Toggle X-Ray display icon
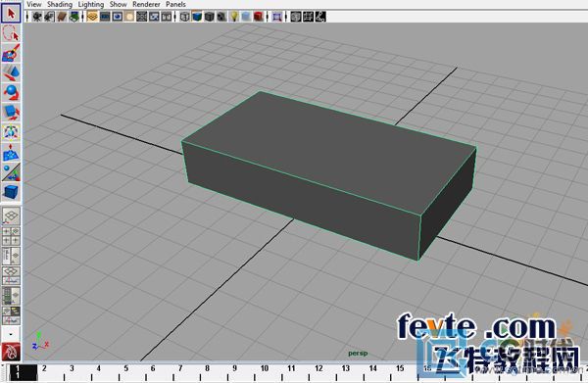588x383 pixels. (296, 17)
